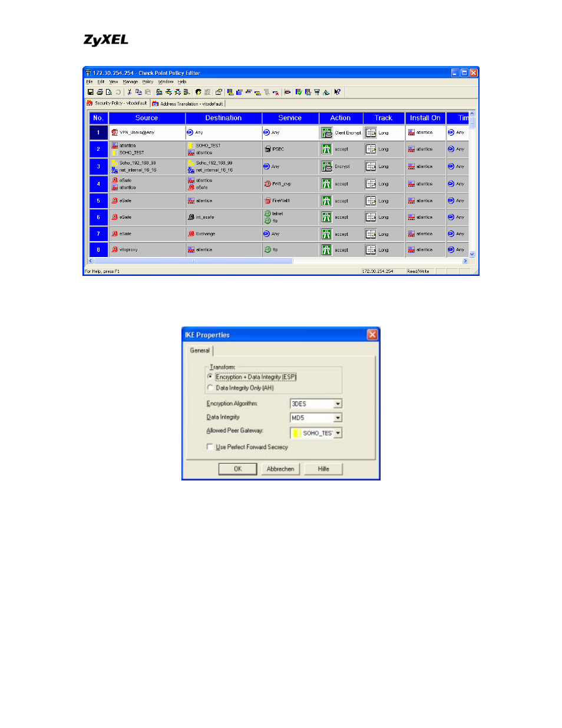Click the Save icon in the toolbar
Viewport: 562px width, 728px height.
click(90, 92)
